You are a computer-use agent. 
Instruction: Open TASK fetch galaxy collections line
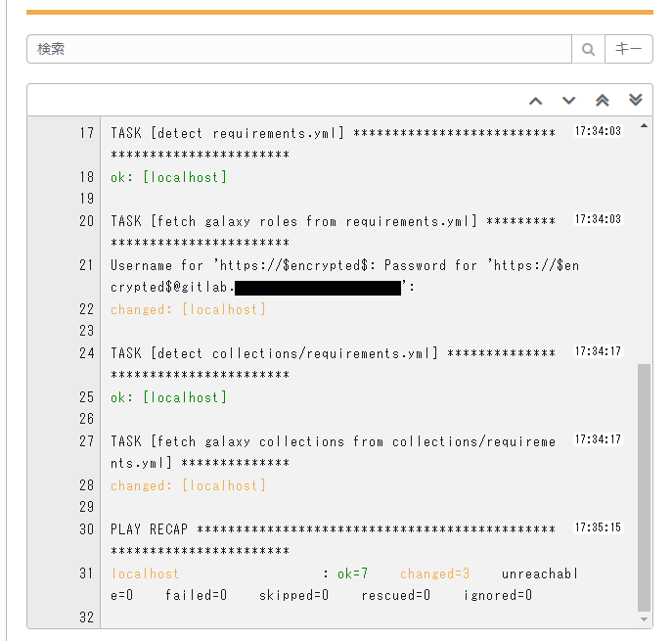point(333,452)
